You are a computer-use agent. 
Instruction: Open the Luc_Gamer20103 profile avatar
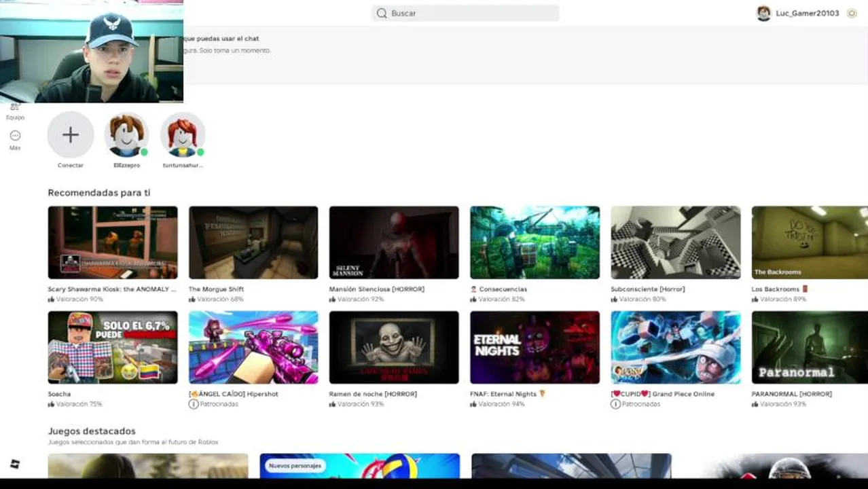coord(764,13)
